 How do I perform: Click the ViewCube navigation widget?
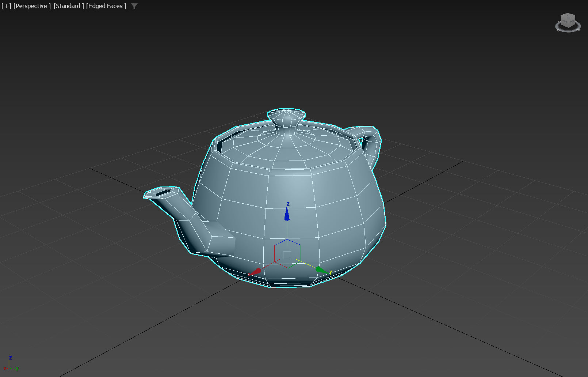[568, 23]
